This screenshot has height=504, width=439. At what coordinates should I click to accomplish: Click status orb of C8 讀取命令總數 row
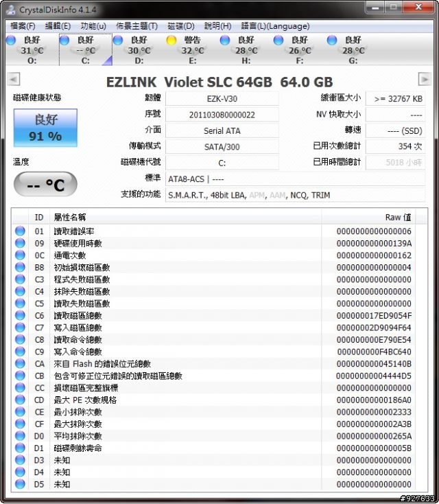[20, 339]
